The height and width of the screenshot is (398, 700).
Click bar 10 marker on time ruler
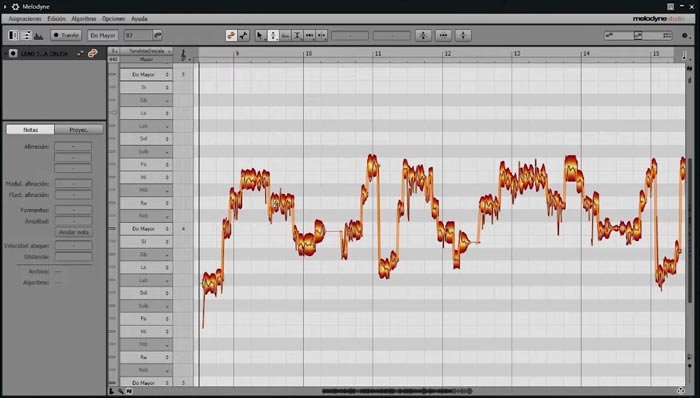tap(308, 54)
